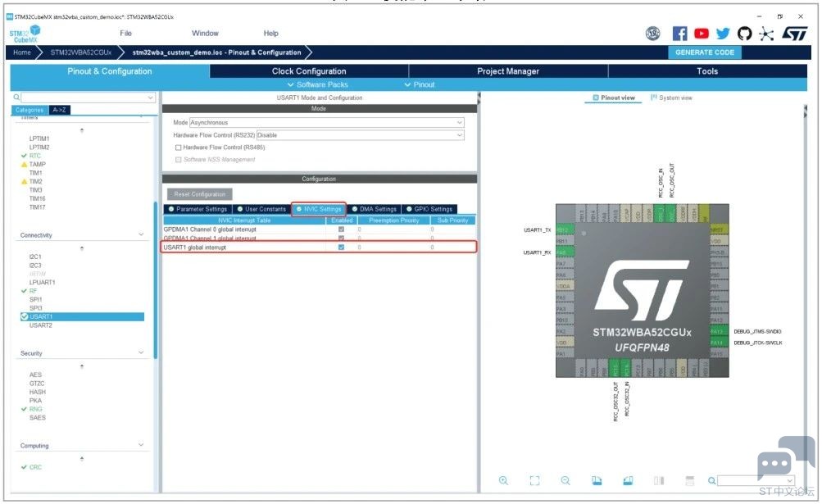
Task: Click the horizontal layout view icon
Action: point(690,480)
